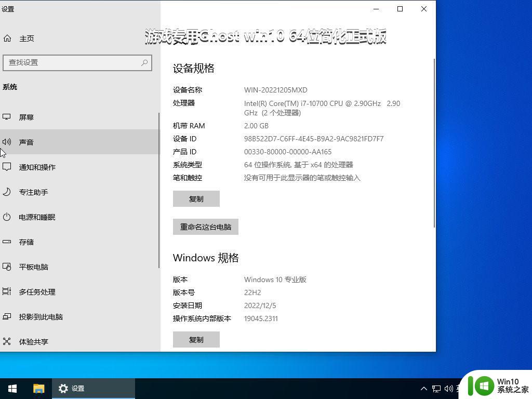Open Notifications (通知和操作) icon

[x=7, y=167]
